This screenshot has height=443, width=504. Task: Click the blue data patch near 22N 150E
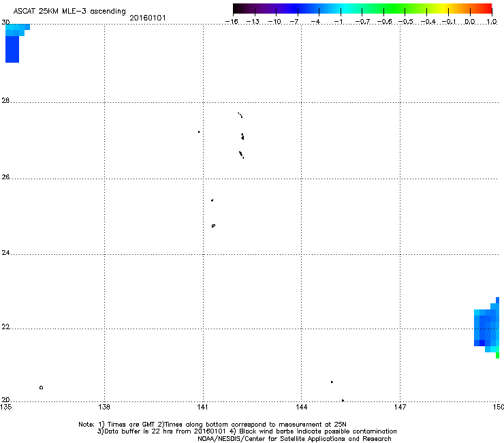coord(487,328)
